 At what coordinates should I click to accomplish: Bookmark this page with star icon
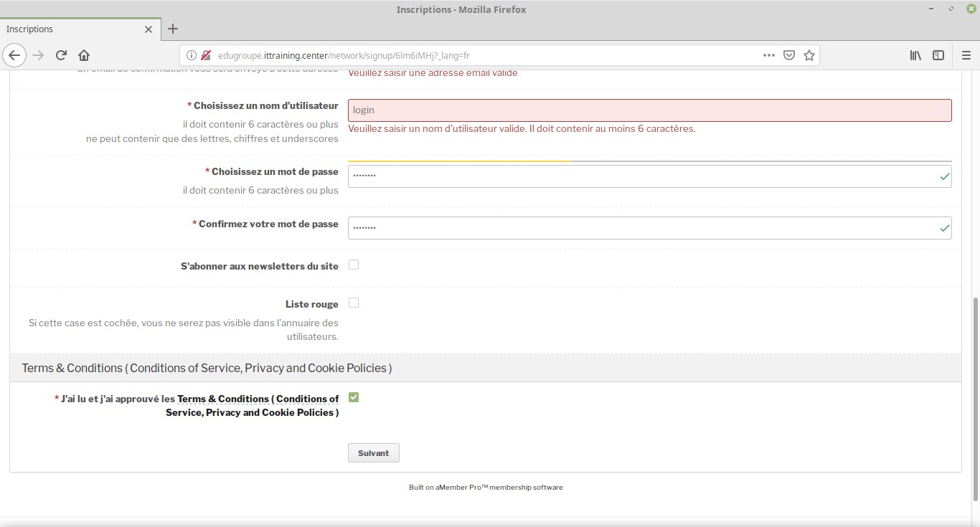click(x=809, y=55)
